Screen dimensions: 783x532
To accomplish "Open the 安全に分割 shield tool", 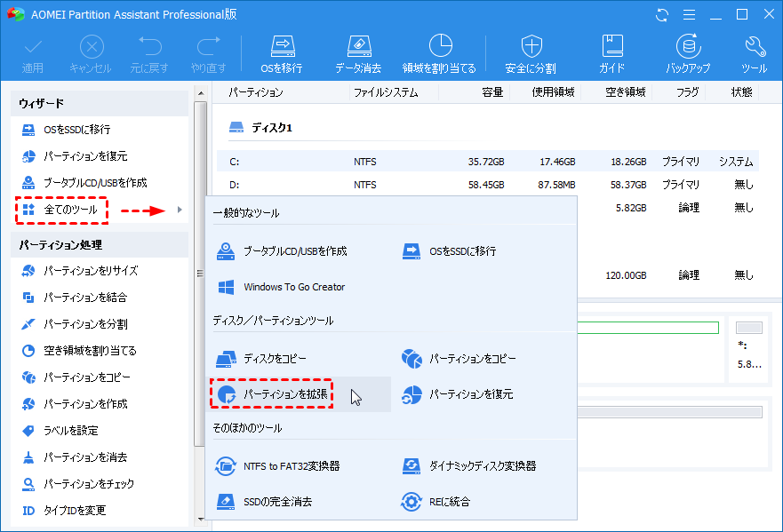I will pyautogui.click(x=531, y=54).
